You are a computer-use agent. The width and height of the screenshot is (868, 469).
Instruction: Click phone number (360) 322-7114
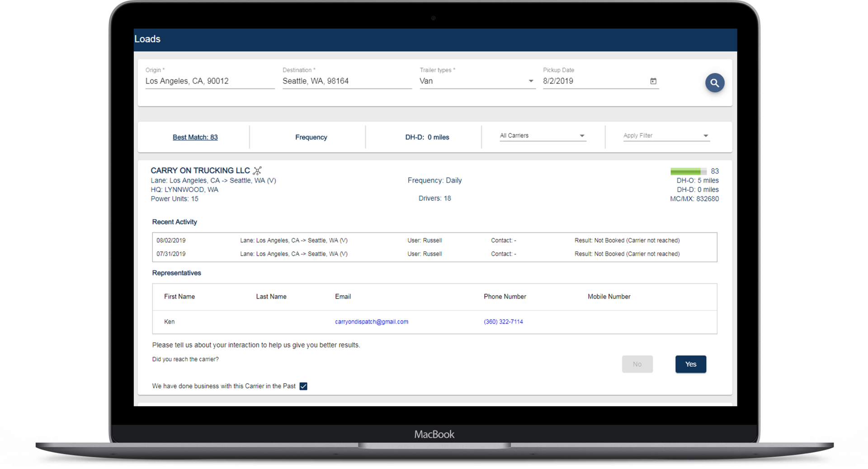click(503, 322)
